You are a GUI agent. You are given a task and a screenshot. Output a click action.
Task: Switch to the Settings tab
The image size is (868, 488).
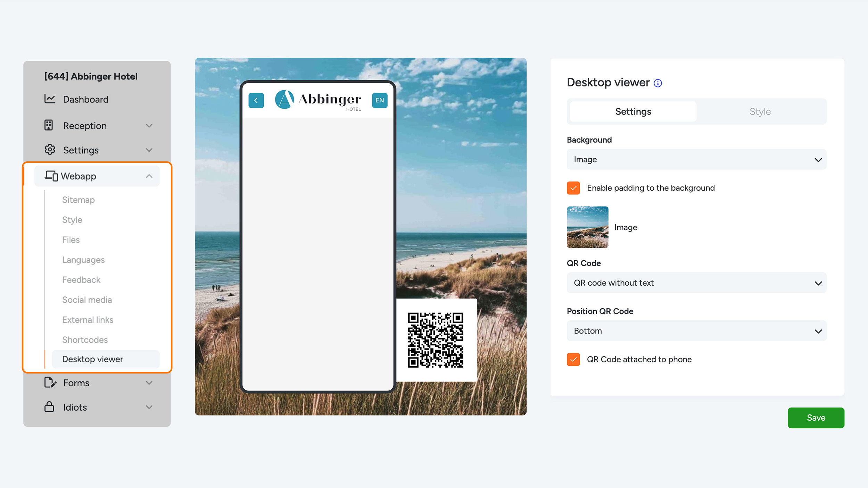click(x=633, y=111)
